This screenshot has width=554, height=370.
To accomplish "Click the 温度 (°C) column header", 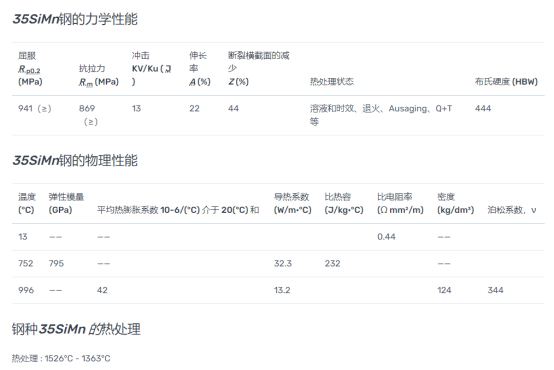I will 26,203.
